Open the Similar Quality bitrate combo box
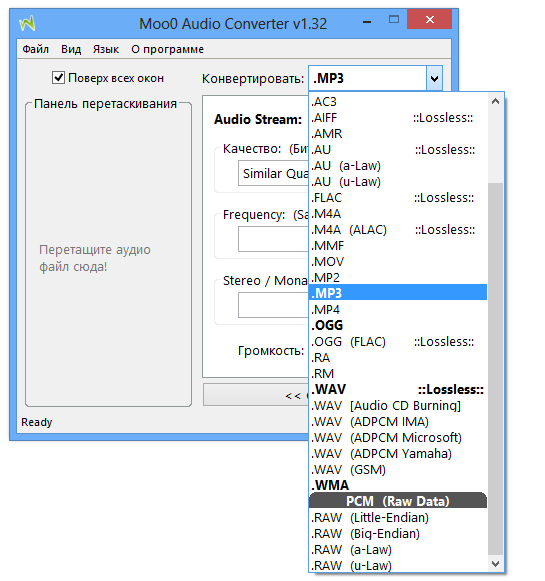Viewport: 545px width, 581px height. [x=273, y=173]
